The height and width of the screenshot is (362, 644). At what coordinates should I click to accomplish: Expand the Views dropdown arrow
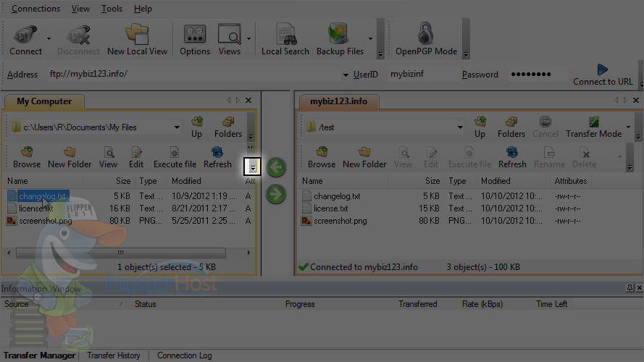pyautogui.click(x=248, y=38)
